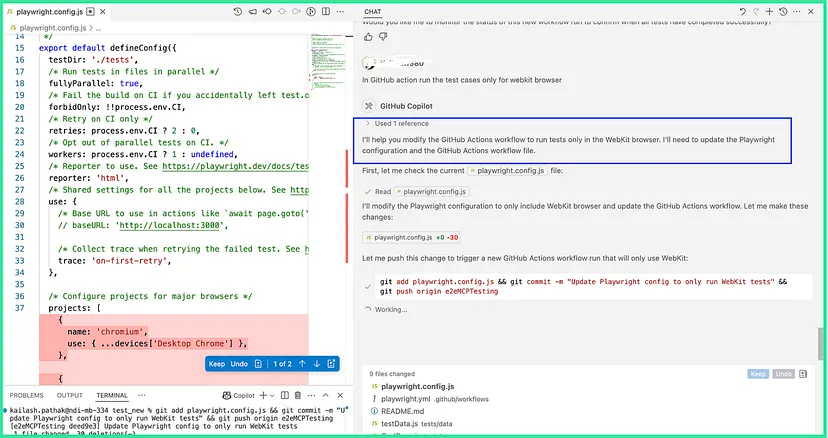Go to previous change with up arrow

click(303, 364)
